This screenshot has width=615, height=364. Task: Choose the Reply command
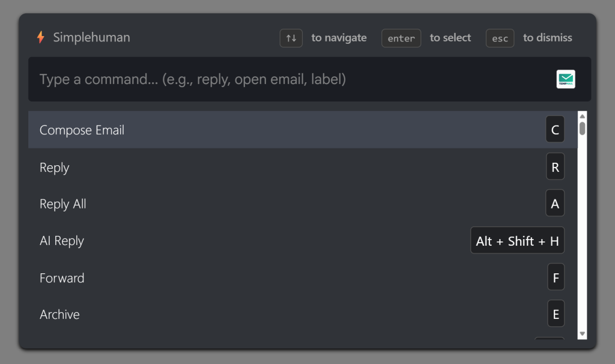click(240, 167)
